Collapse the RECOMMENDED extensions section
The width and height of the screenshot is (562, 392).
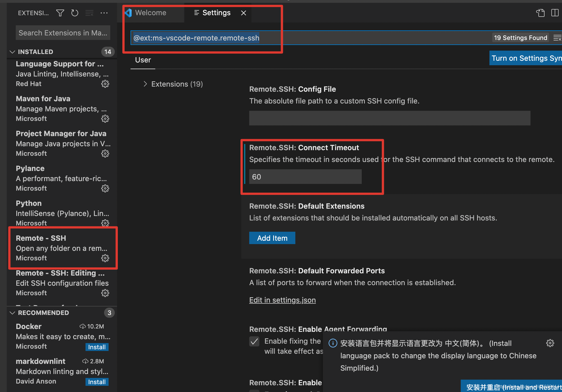12,313
